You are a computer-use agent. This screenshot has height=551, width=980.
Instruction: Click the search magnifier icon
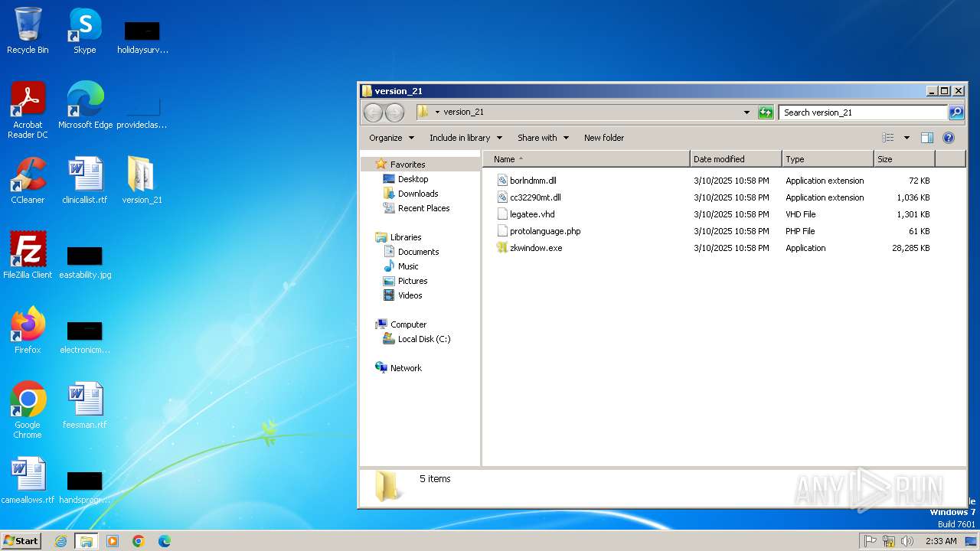click(x=956, y=112)
